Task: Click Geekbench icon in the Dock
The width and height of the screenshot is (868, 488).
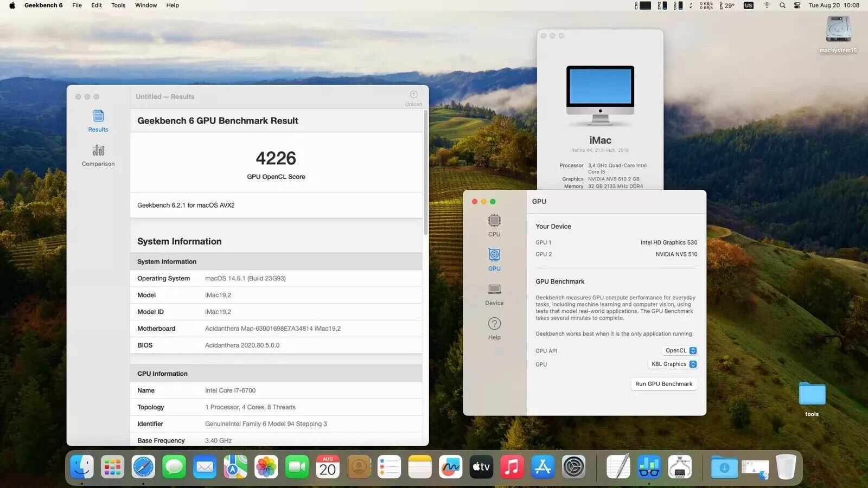Action: point(649,467)
